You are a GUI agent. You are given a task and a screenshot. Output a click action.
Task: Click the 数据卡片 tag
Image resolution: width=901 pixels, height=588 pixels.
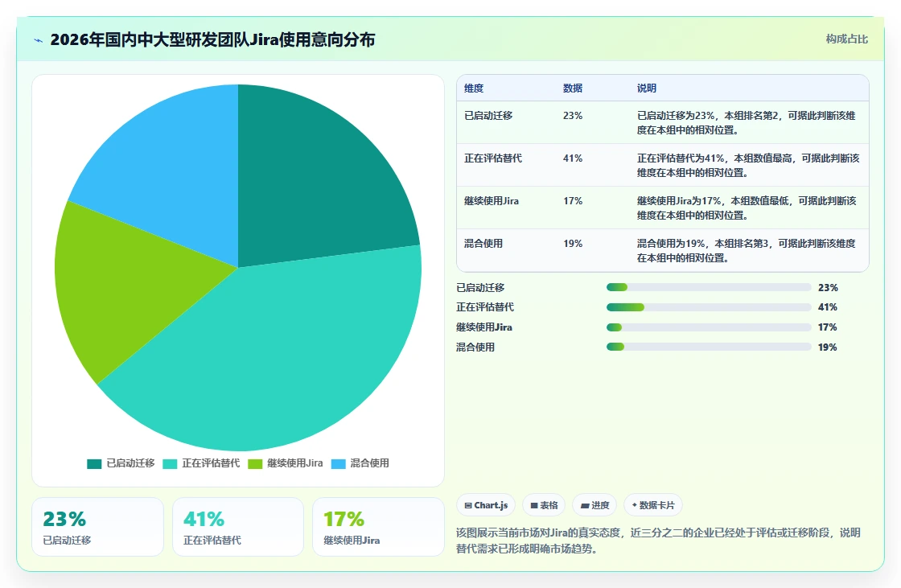(652, 505)
